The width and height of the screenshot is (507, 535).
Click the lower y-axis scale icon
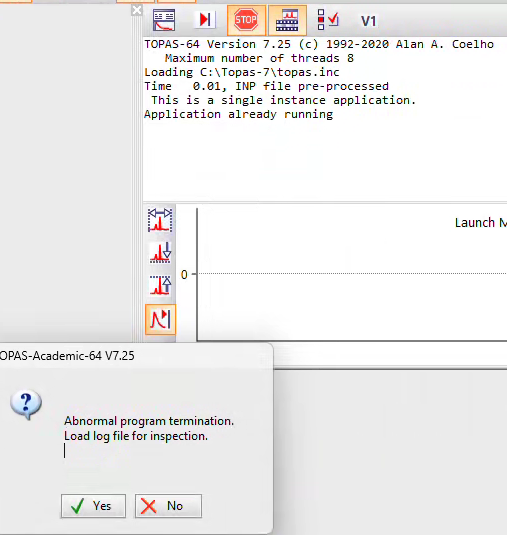tap(160, 253)
